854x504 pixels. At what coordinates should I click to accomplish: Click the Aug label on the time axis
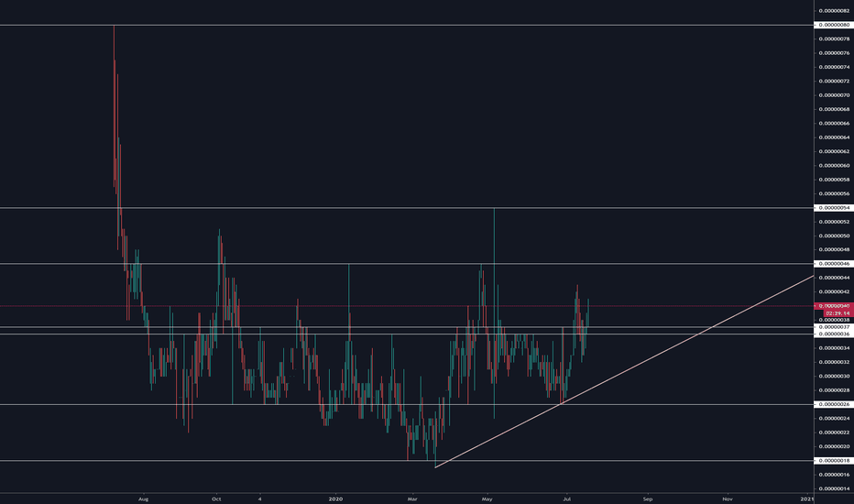coord(143,499)
